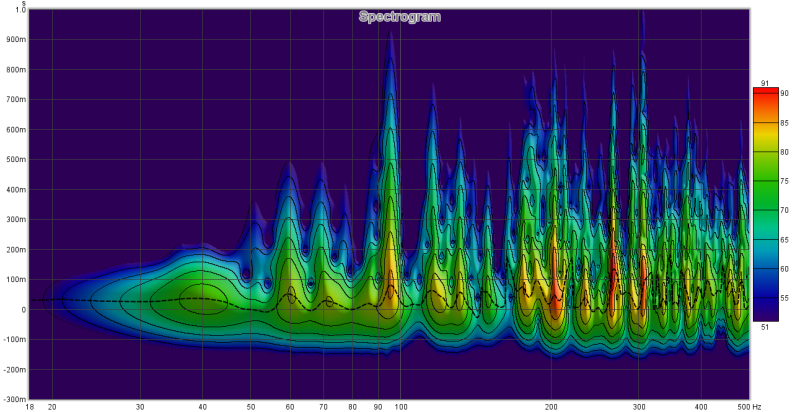This screenshot has height=412, width=800.
Task: Click the red hot spot near 200 Hz
Action: [x=555, y=295]
